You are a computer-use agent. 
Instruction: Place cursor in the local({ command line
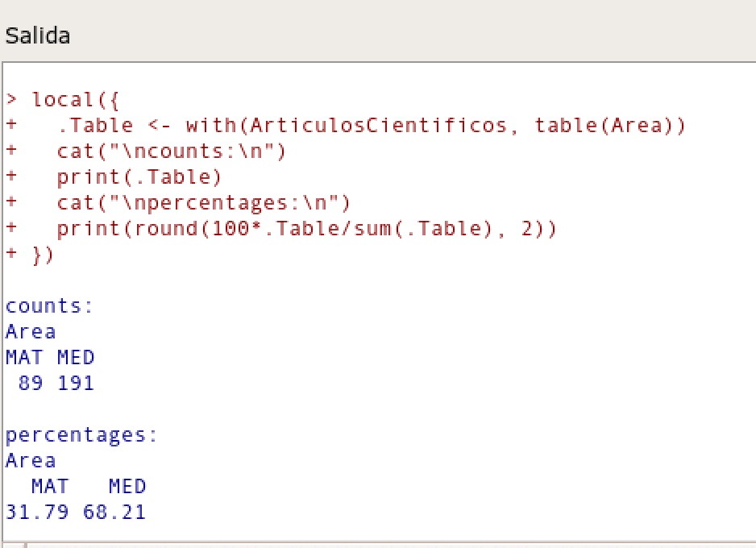(x=74, y=100)
